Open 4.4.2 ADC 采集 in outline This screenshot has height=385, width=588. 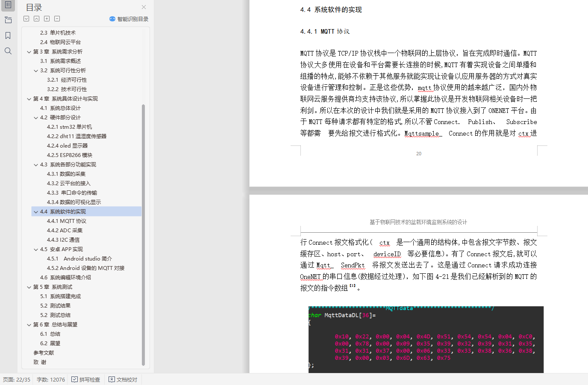tap(65, 230)
